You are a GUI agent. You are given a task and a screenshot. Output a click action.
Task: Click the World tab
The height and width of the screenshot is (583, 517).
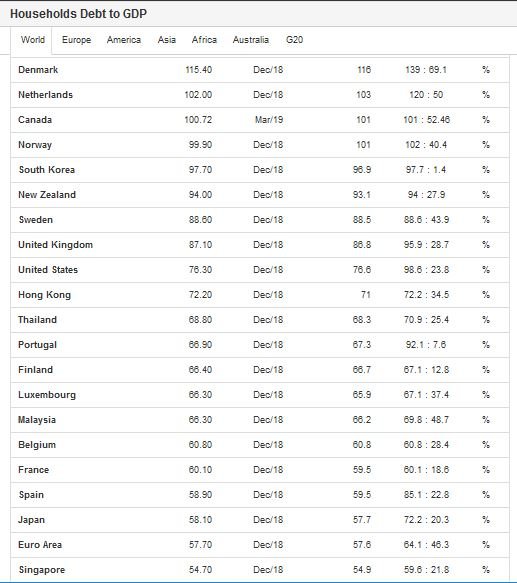pyautogui.click(x=33, y=40)
